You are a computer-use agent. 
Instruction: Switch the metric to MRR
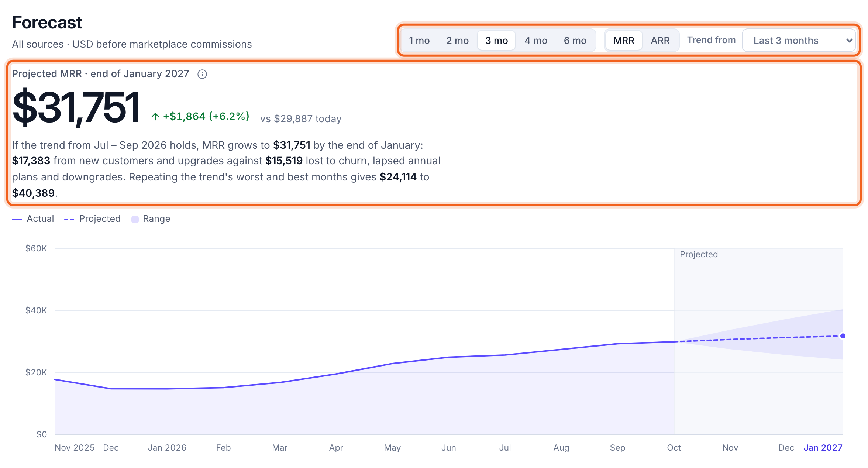(x=624, y=41)
